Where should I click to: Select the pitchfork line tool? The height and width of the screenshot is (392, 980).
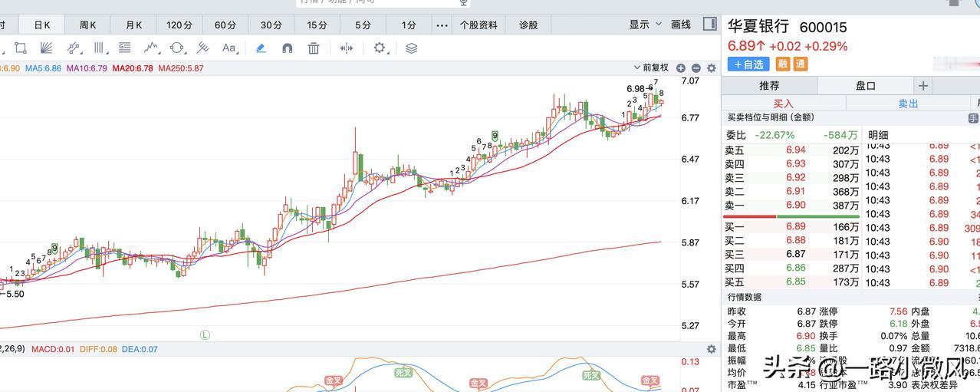point(202,48)
